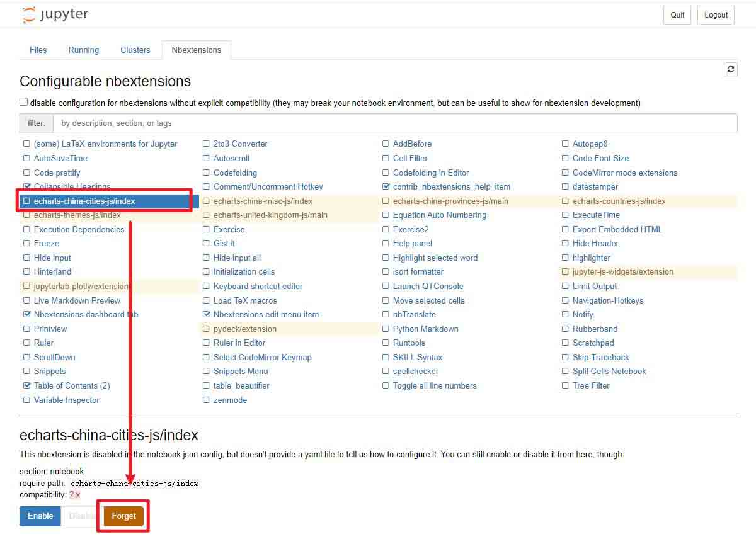The image size is (756, 539).
Task: Select the echarts-china-cities-js/index row
Action: point(109,201)
